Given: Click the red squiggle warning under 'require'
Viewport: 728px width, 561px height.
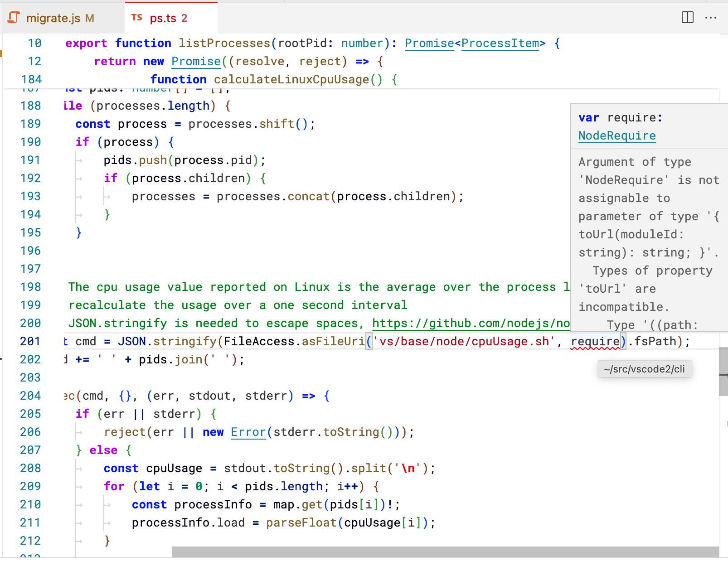Looking at the screenshot, I should (x=594, y=349).
